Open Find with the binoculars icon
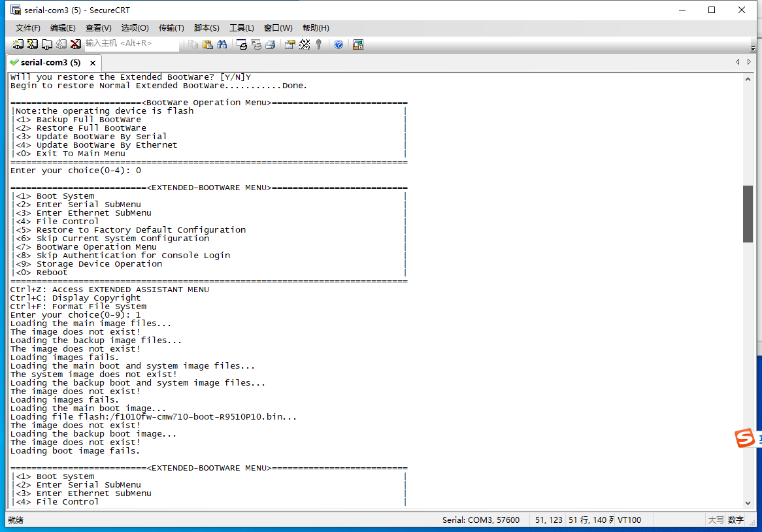The width and height of the screenshot is (762, 532). 222,44
